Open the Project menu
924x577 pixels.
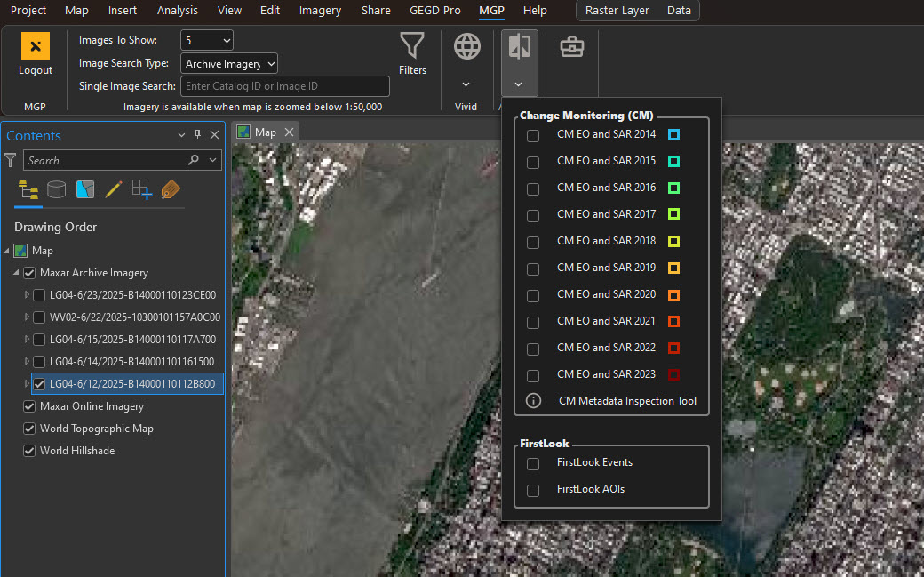[x=28, y=10]
